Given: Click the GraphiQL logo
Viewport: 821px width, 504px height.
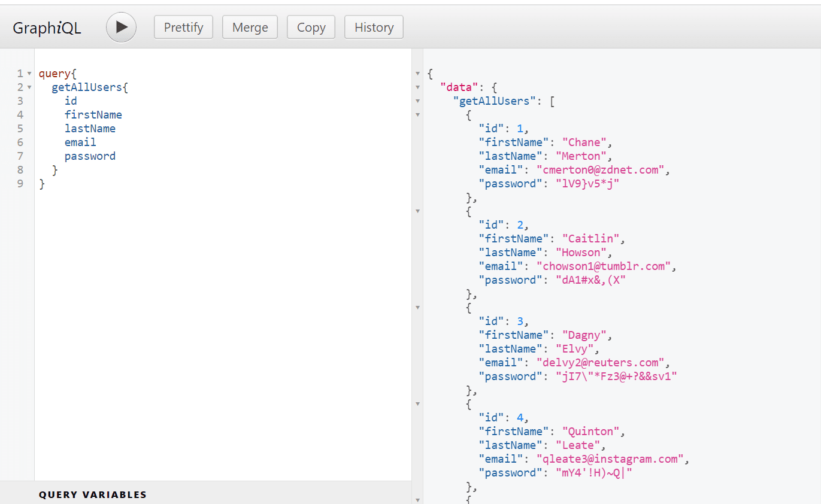Looking at the screenshot, I should pos(47,27).
